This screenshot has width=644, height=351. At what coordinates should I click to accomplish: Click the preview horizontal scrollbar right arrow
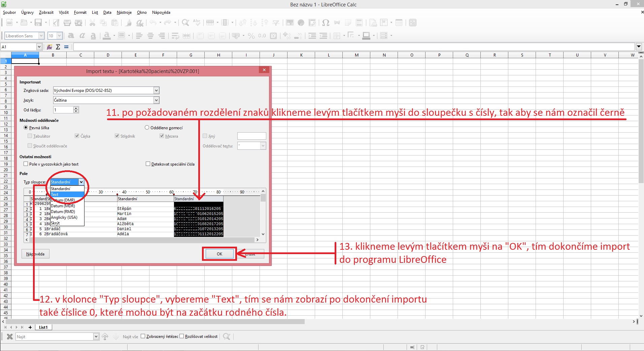pyautogui.click(x=257, y=240)
